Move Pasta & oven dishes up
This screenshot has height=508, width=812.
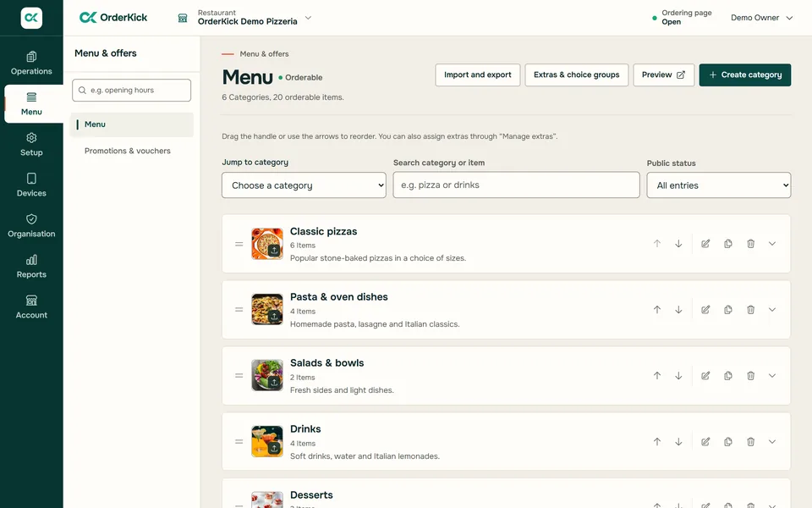(657, 310)
